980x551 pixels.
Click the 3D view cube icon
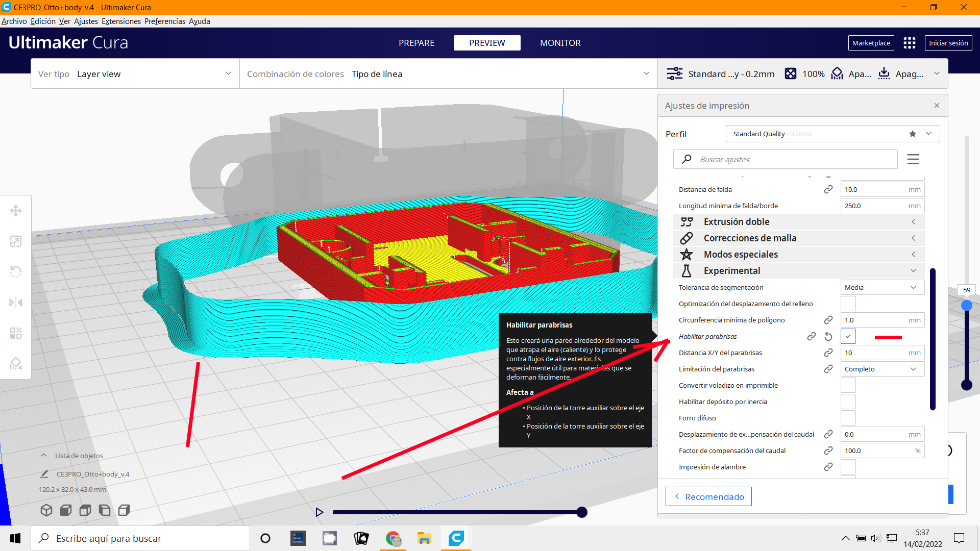(46, 510)
